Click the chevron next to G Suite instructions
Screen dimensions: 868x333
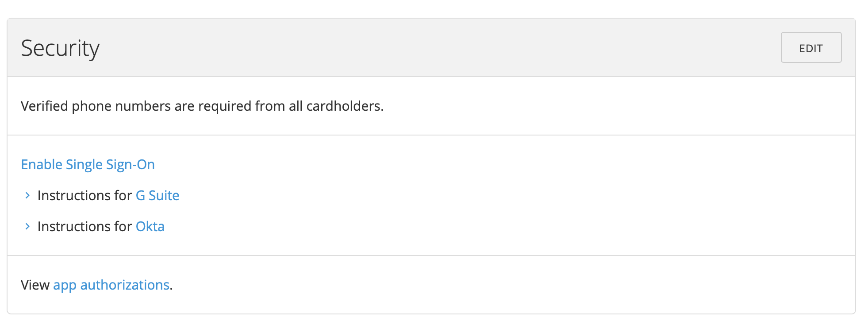[x=27, y=195]
